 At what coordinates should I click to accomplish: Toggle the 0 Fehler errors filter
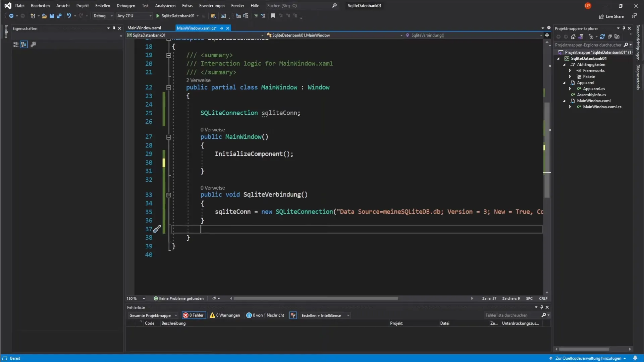(x=194, y=315)
